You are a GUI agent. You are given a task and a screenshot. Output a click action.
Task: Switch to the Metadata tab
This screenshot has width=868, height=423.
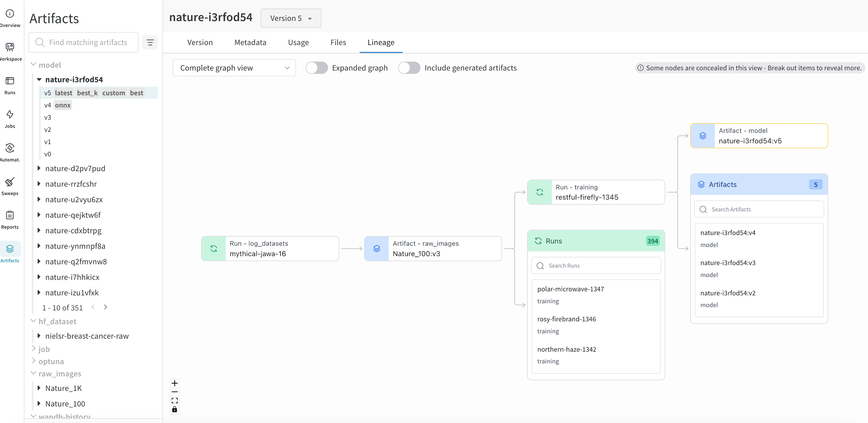pos(250,42)
